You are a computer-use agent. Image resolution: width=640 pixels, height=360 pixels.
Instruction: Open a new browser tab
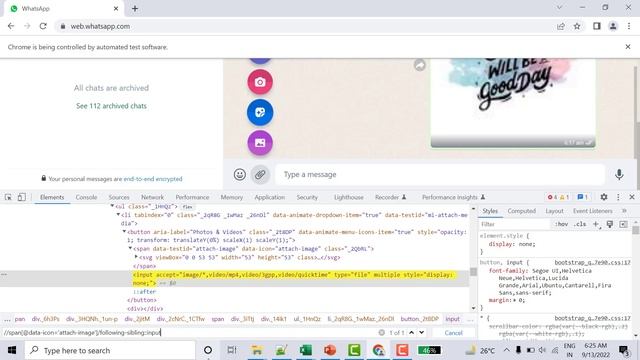pyautogui.click(x=135, y=9)
